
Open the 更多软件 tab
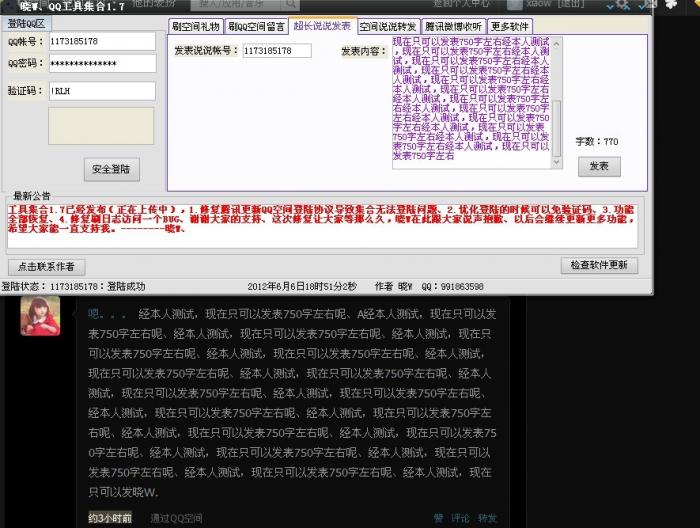(509, 27)
